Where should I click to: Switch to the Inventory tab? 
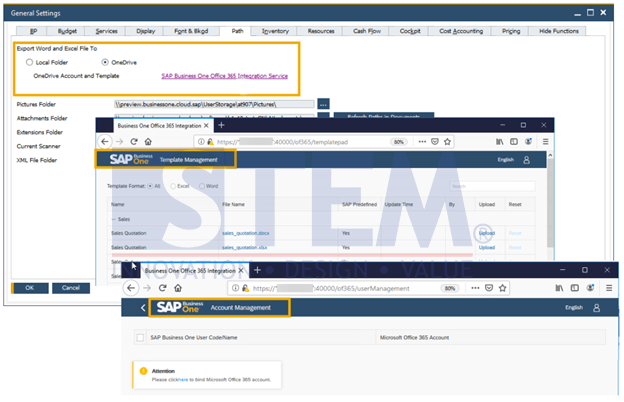tap(275, 31)
